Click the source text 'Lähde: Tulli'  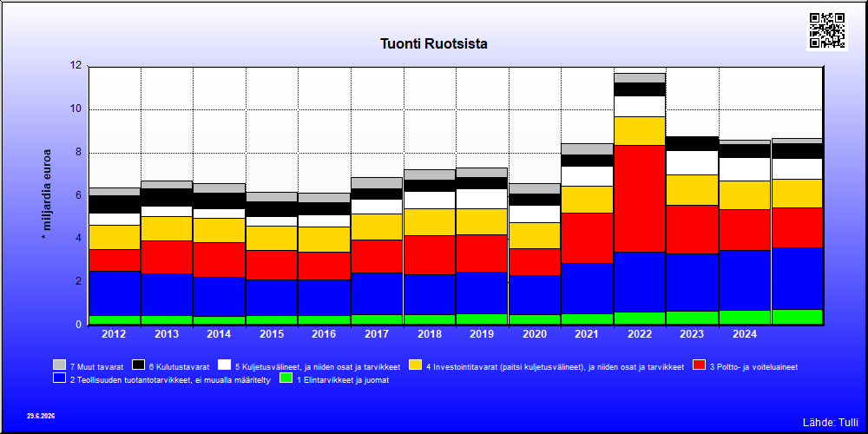point(831,423)
